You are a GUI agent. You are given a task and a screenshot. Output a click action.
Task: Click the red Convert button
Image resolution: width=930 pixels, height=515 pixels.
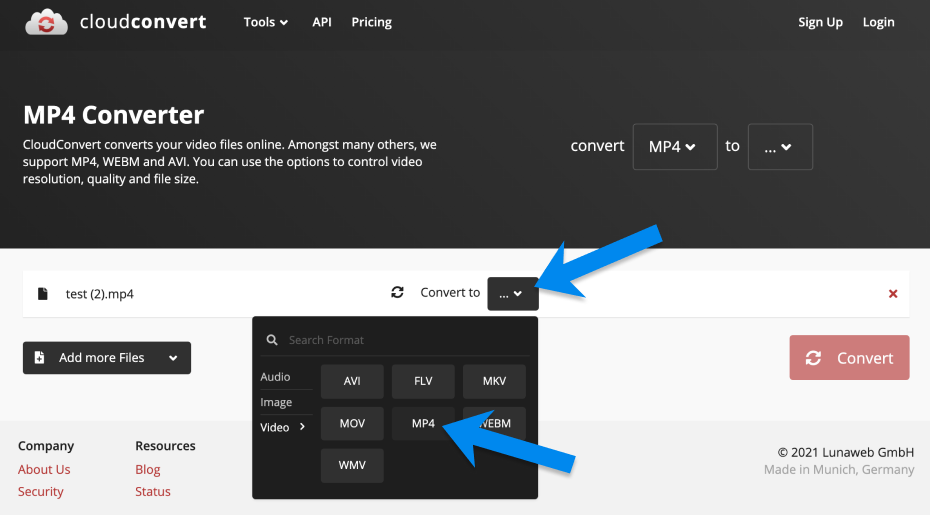tap(849, 358)
